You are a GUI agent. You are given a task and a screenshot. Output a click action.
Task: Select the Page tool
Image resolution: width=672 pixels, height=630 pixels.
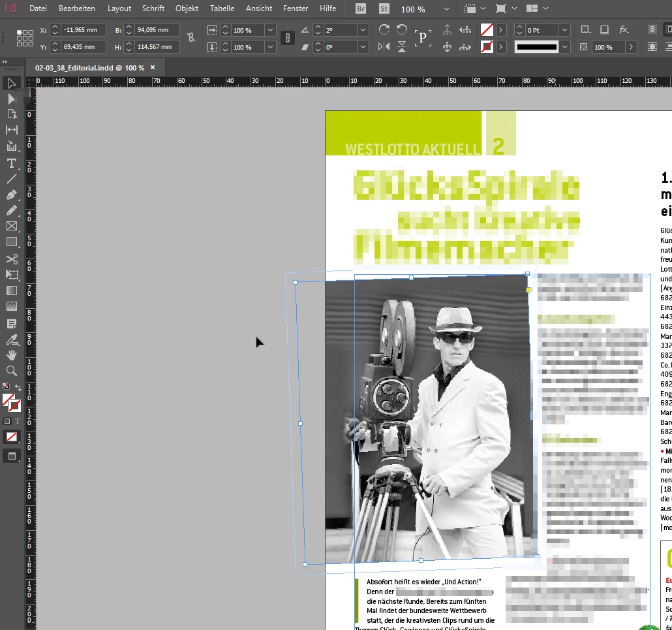(x=12, y=114)
